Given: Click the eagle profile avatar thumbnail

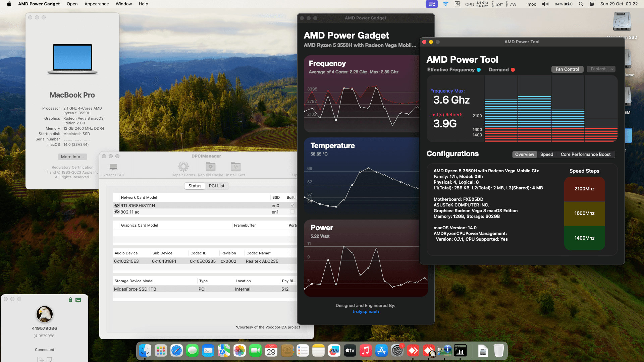Looking at the screenshot, I should [x=45, y=314].
